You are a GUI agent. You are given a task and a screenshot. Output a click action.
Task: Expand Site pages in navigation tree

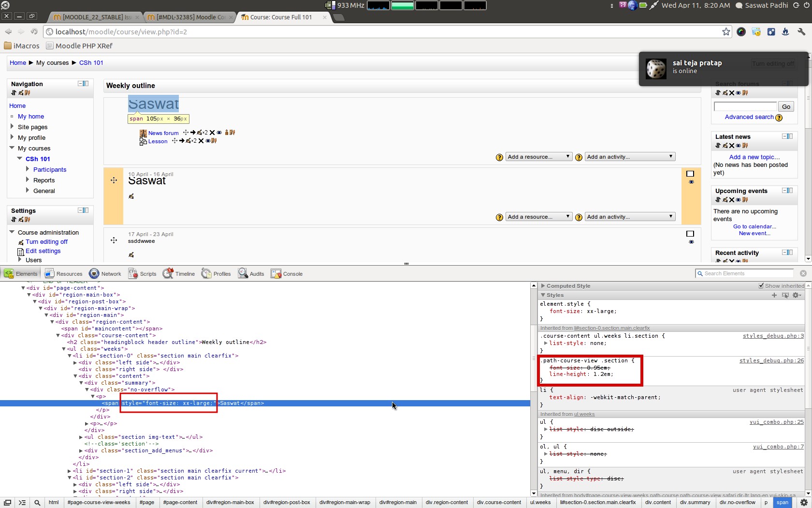click(12, 127)
